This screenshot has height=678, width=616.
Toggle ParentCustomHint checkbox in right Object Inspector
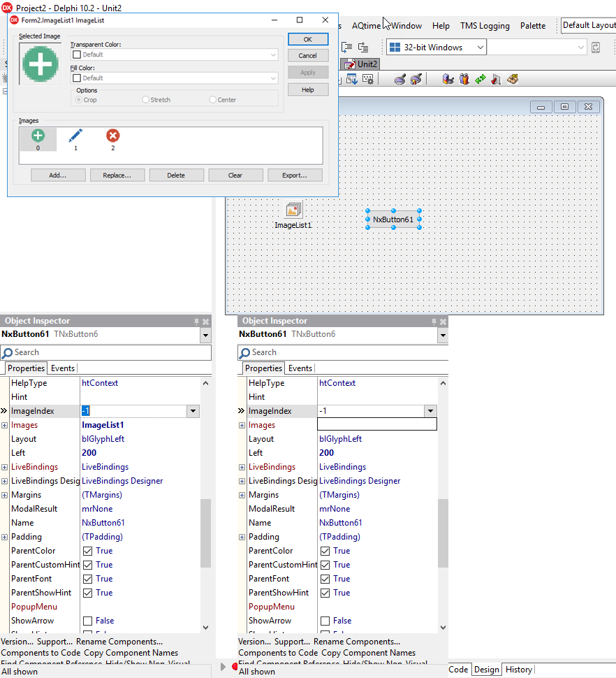click(325, 565)
